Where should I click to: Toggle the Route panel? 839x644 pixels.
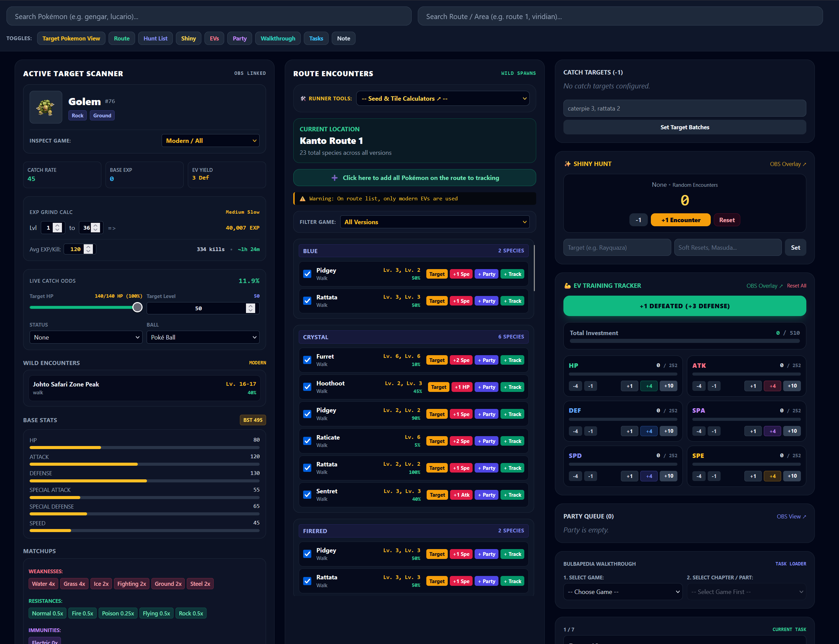(122, 38)
